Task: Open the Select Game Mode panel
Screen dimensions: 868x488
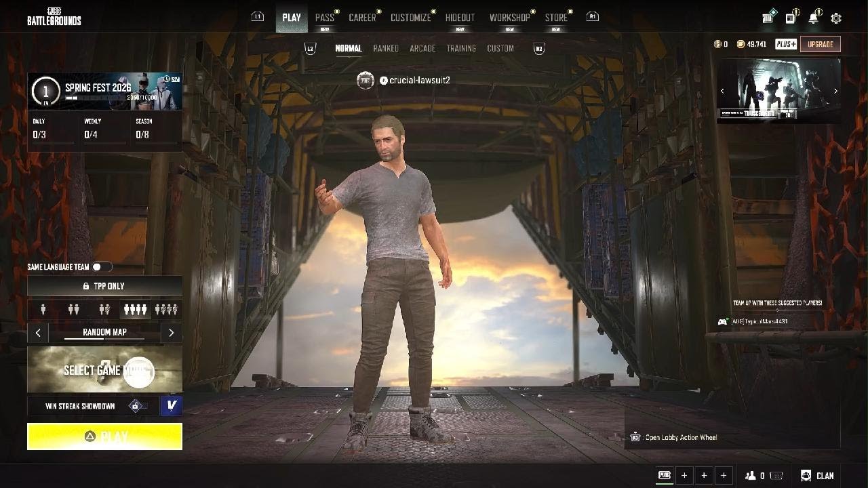Action: click(104, 369)
